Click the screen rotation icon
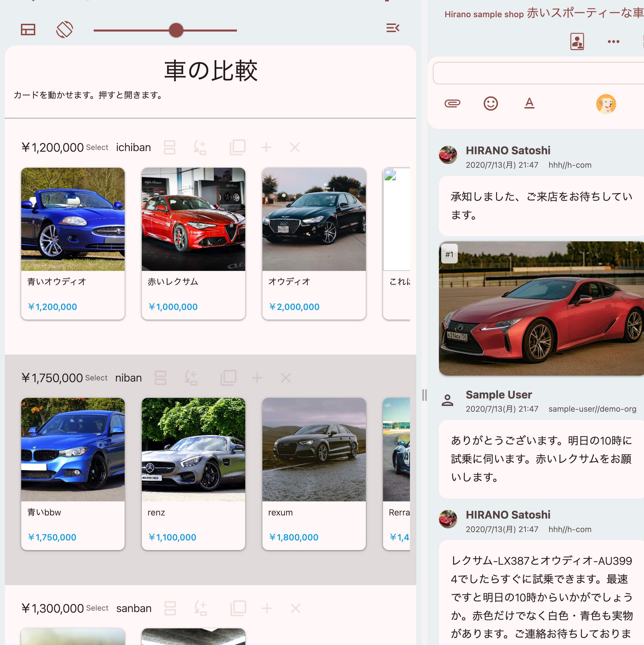This screenshot has height=645, width=644. 64,30
